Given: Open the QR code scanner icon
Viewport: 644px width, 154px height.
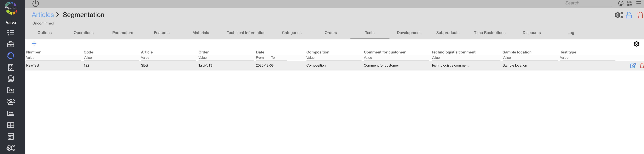Looking at the screenshot, I should coord(630,3).
